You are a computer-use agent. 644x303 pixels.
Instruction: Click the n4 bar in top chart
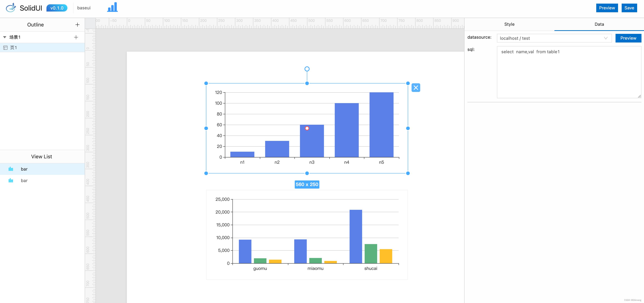(347, 130)
